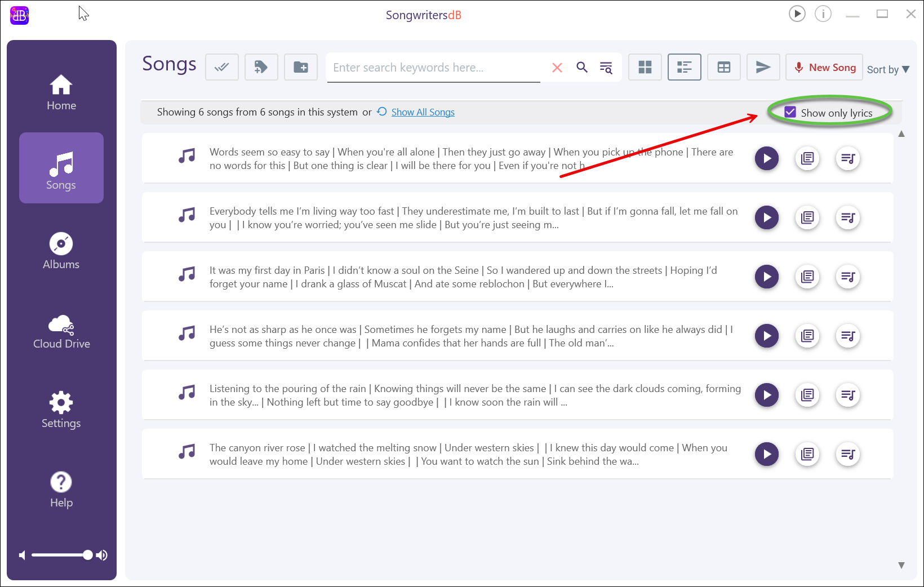Add the canyon river song to playlist

pyautogui.click(x=848, y=454)
